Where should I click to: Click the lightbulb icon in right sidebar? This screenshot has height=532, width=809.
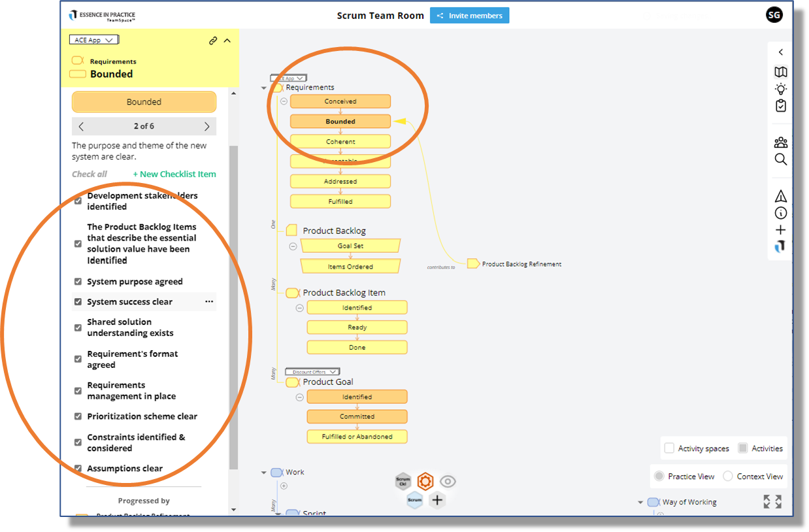(780, 89)
